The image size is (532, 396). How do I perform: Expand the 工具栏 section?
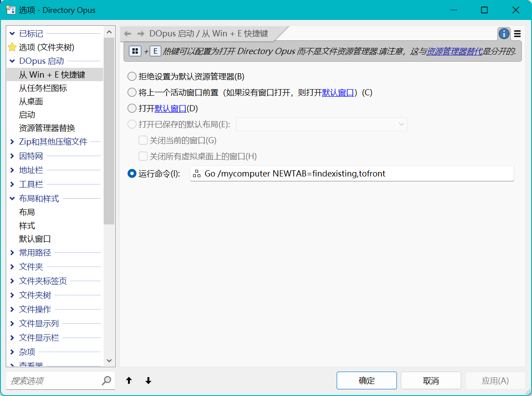click(x=12, y=184)
